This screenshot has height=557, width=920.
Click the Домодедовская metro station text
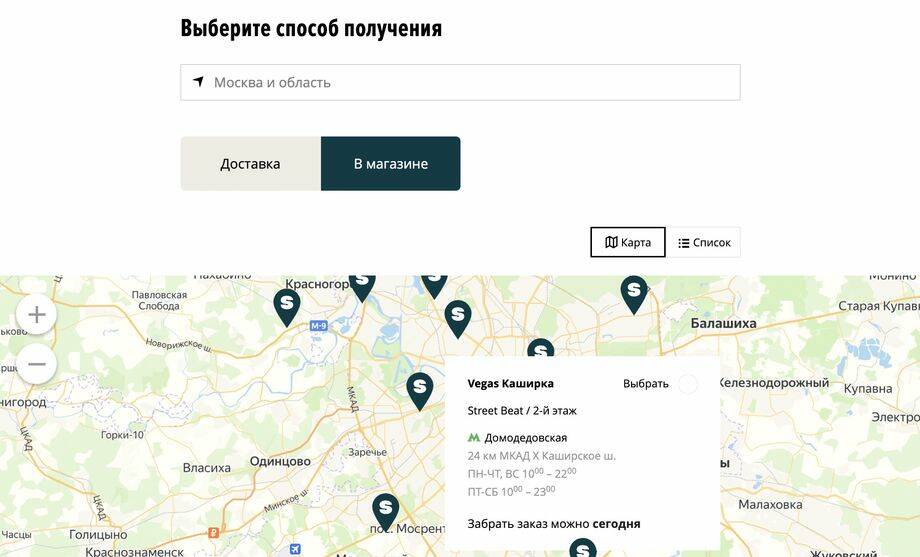[526, 438]
